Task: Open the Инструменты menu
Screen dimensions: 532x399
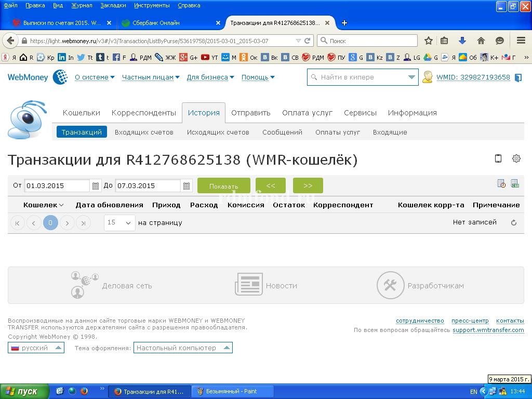Action: point(152,5)
